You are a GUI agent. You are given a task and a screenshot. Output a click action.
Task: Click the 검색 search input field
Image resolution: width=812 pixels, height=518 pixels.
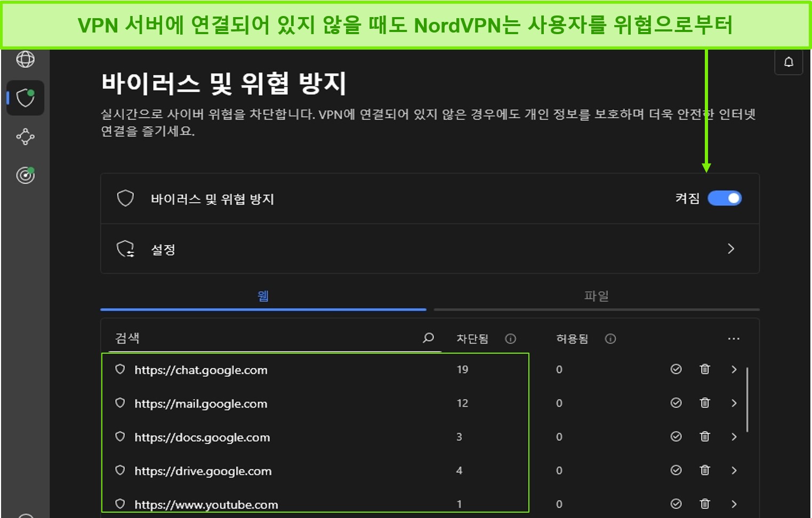[x=240, y=338]
